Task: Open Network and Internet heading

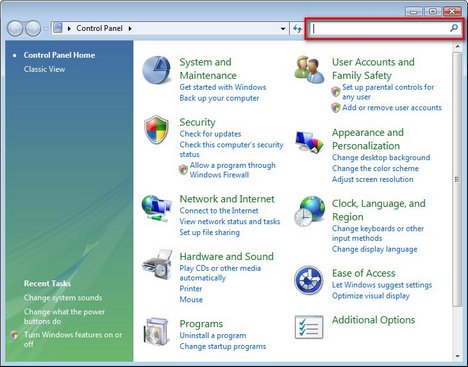Action: tap(227, 199)
